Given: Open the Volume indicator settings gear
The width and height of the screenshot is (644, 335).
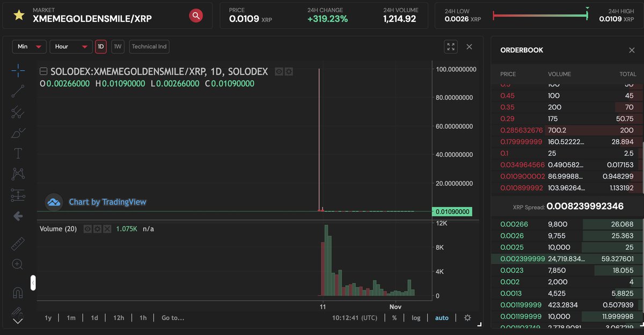Looking at the screenshot, I should [x=98, y=229].
